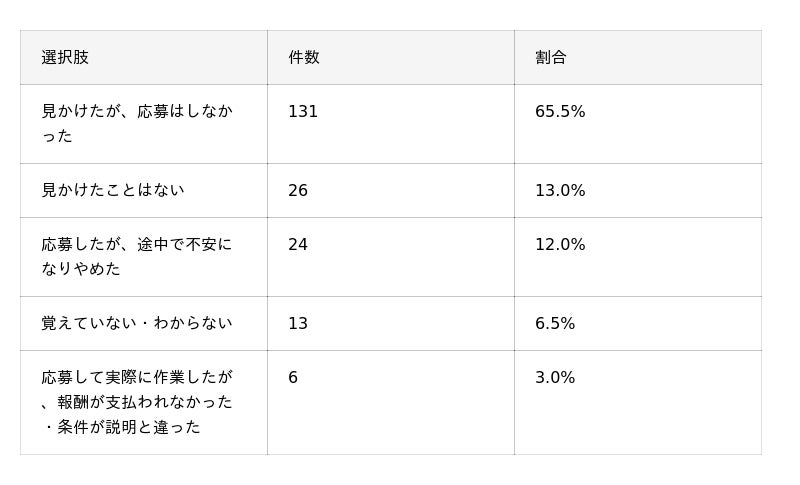This screenshot has width=800, height=485.
Task: Click the count value 6
Action: [293, 377]
